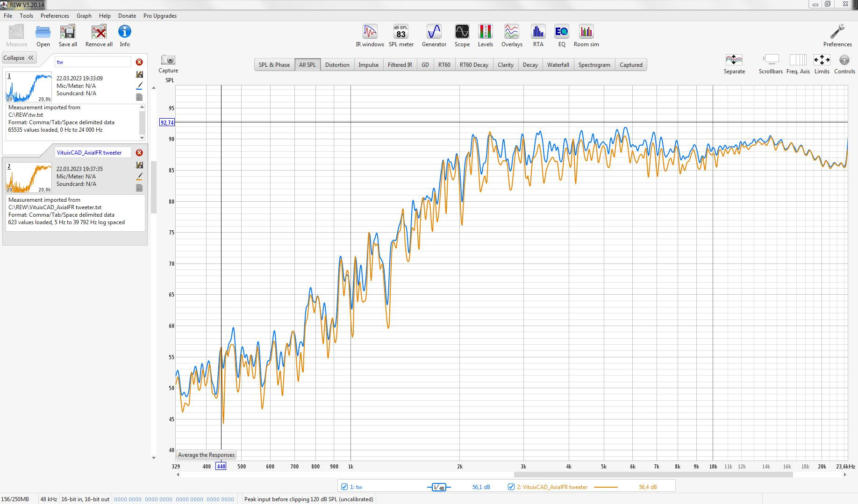Screen dimensions: 858x504
Task: Toggle the VituixCAD_AxialFR tweeter trace checkbox
Action: point(511,487)
